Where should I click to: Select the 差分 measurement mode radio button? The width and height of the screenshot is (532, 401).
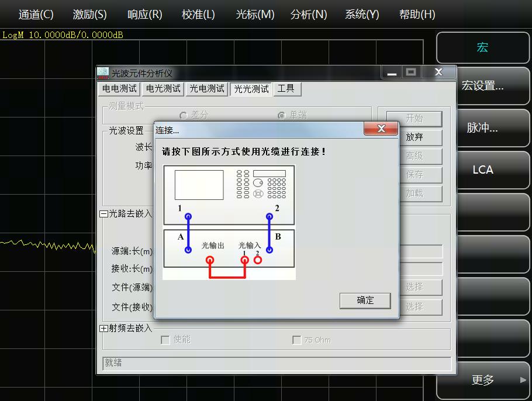pos(184,116)
